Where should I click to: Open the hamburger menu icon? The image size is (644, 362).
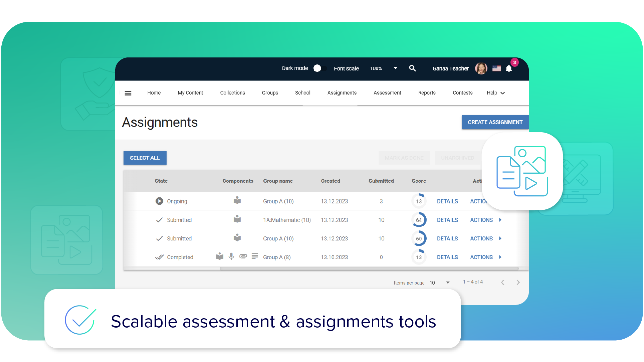(128, 93)
